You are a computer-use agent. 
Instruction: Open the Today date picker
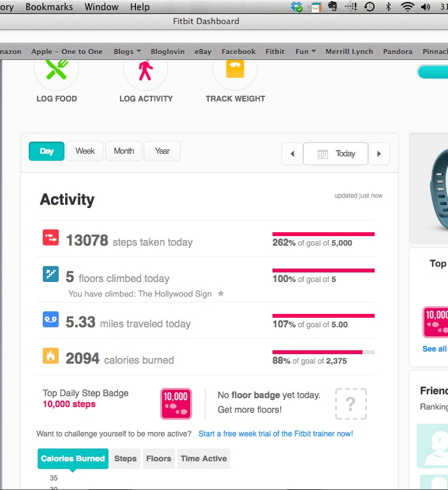click(x=336, y=154)
